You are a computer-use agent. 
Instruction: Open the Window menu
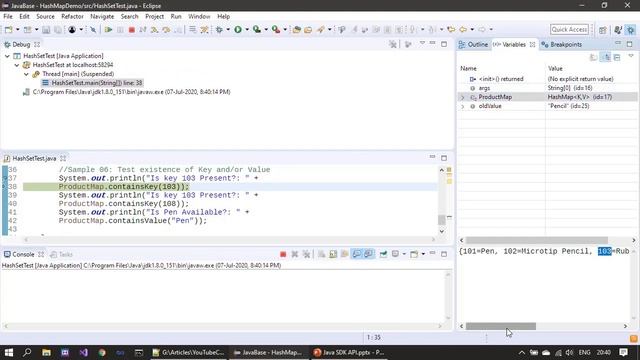(199, 16)
